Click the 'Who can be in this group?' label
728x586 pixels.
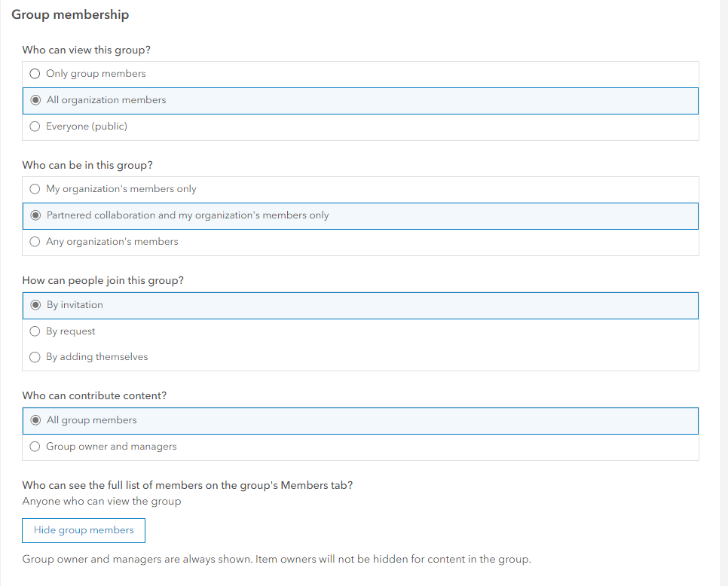coord(87,165)
